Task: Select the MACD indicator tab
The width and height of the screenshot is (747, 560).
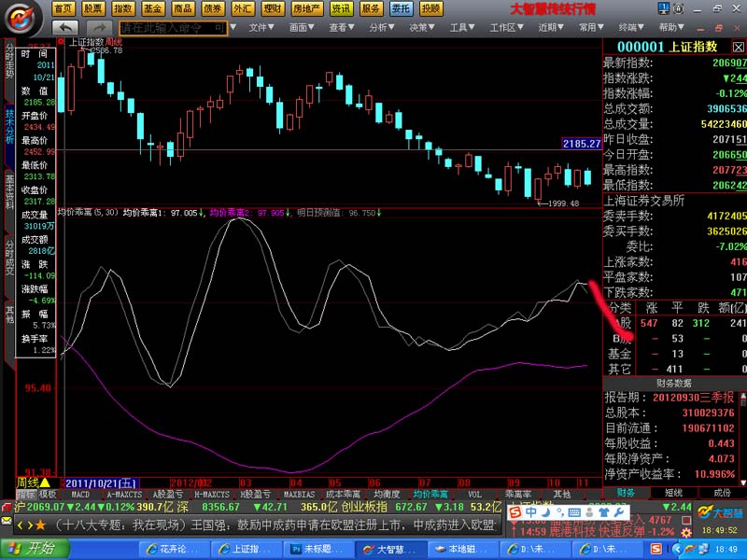Action: (80, 495)
